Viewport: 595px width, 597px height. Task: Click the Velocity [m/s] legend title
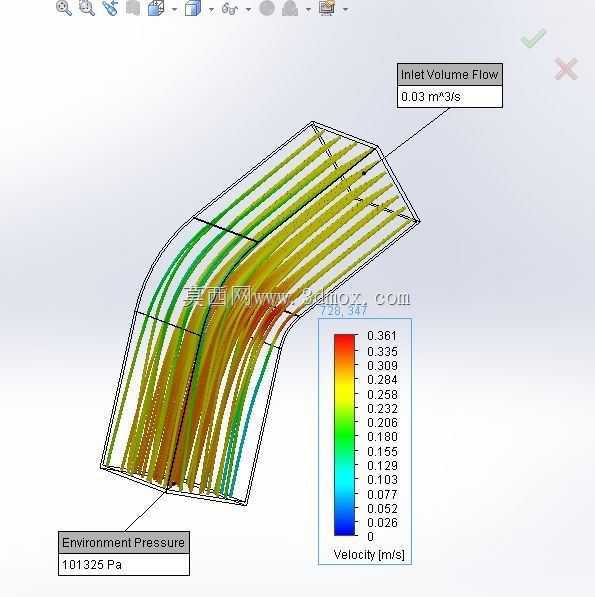(x=369, y=554)
